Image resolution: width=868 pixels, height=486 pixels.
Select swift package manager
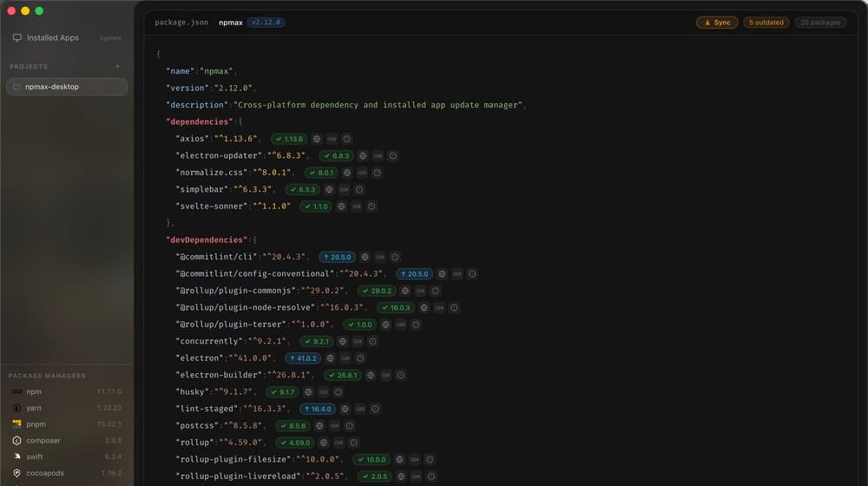tap(67, 457)
